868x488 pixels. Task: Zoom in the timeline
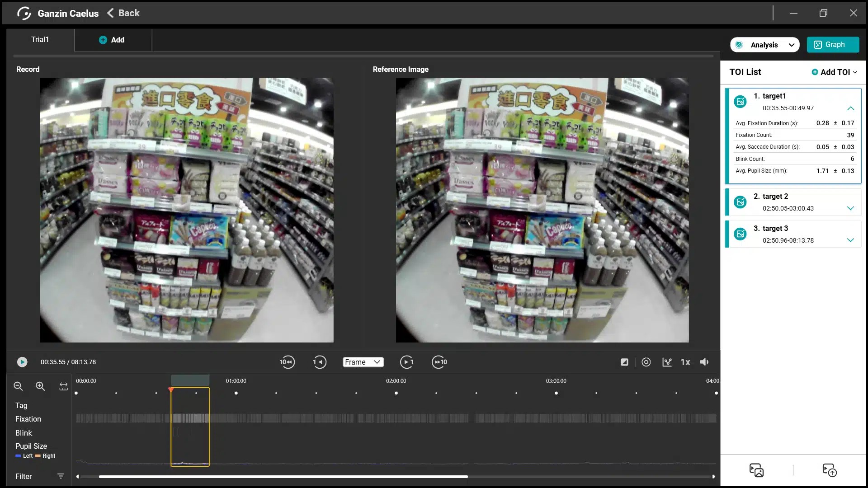(40, 386)
